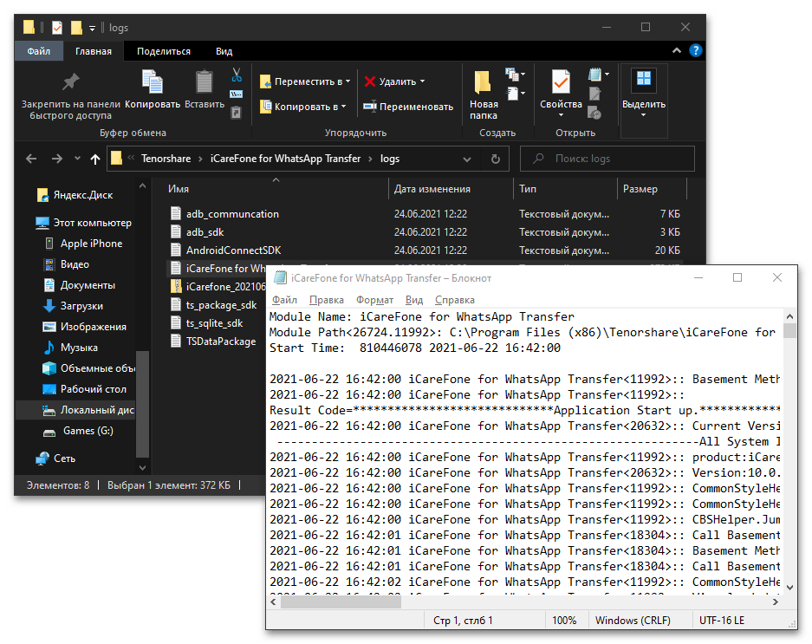This screenshot has width=812, height=644.
Task: Click the Copy icon in ribbon
Action: pos(153,81)
